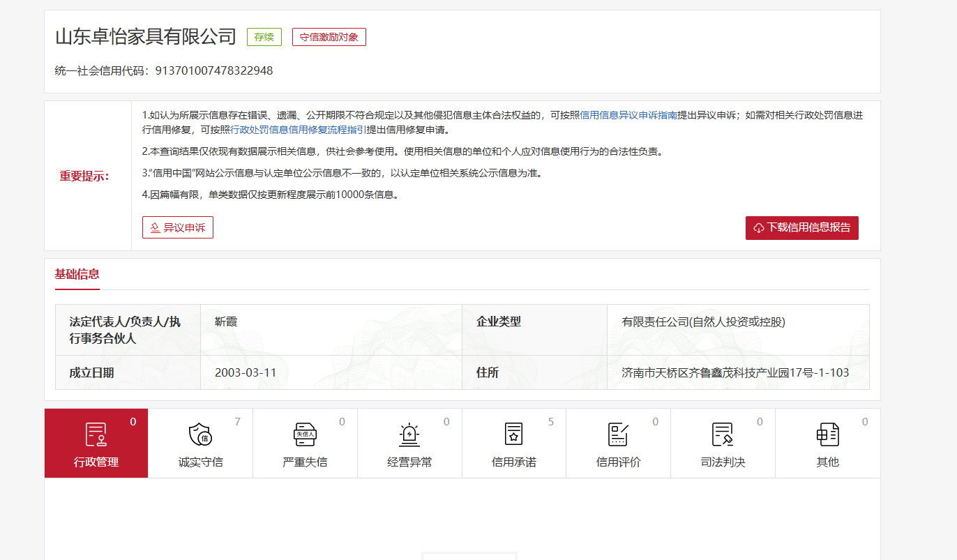Click the 经营异常 alarm light icon
Image resolution: width=957 pixels, height=560 pixels.
(x=409, y=434)
